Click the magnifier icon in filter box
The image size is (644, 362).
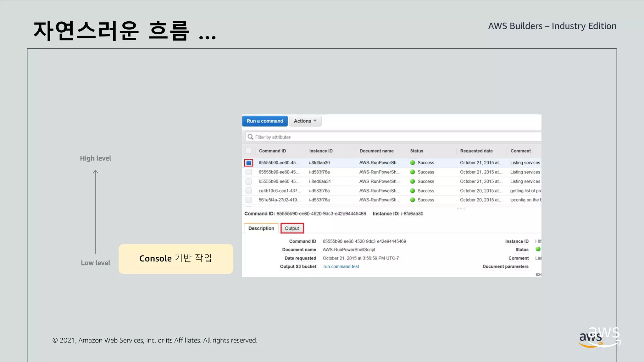point(250,137)
